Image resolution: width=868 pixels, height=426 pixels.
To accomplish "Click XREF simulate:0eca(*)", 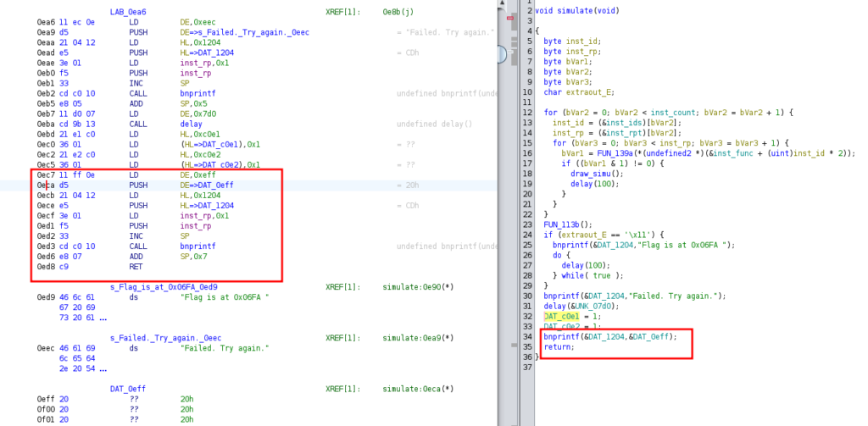I will pyautogui.click(x=418, y=389).
